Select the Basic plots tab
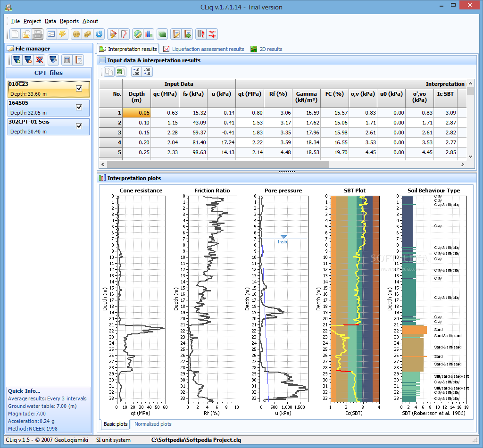This screenshot has height=448, width=483. pos(116,424)
